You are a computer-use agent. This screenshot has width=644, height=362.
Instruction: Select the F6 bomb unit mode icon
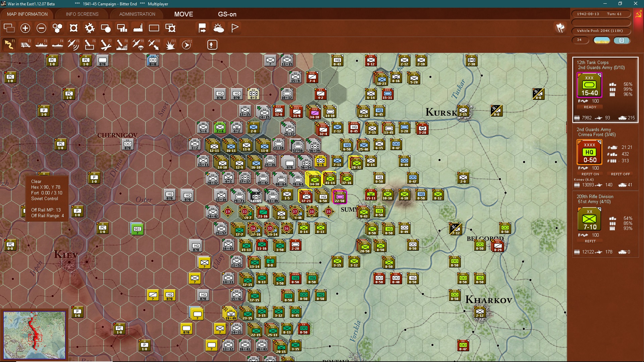90,44
